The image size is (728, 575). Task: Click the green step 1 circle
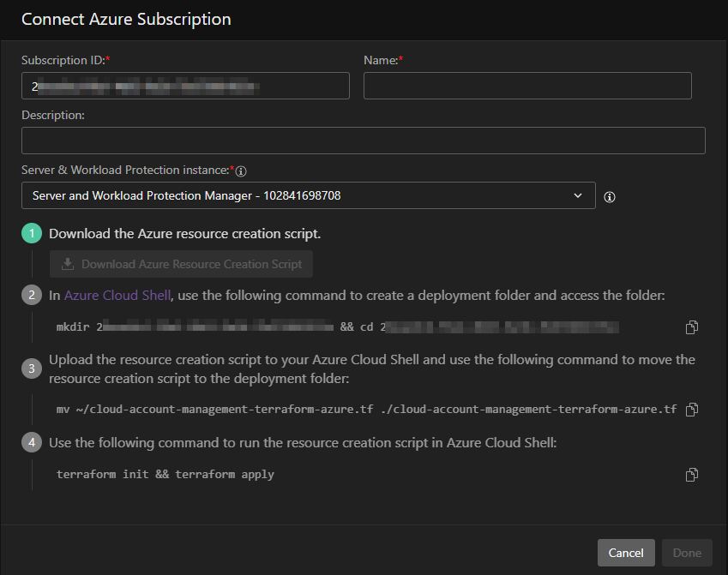click(x=31, y=234)
